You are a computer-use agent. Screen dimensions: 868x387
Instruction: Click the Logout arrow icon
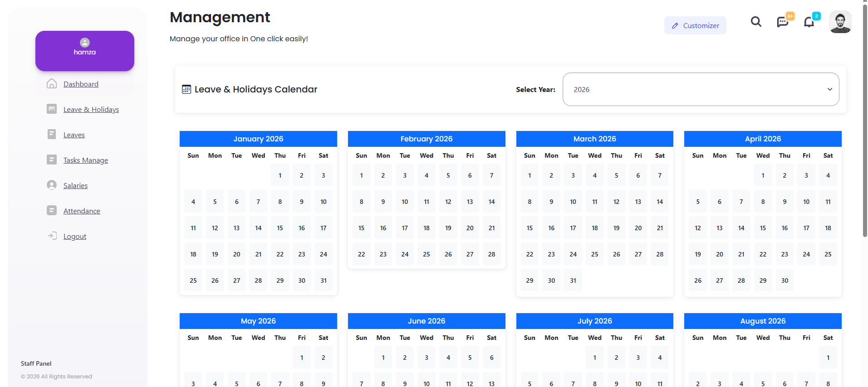pos(52,236)
